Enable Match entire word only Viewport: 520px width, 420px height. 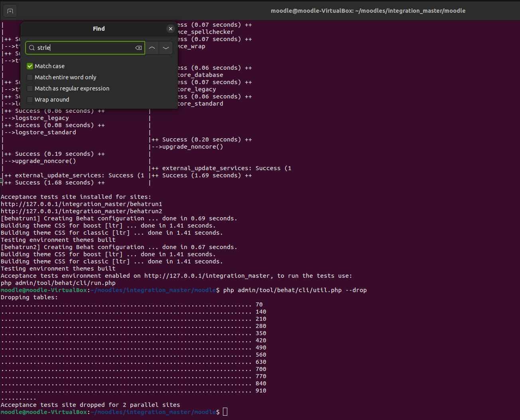[30, 77]
